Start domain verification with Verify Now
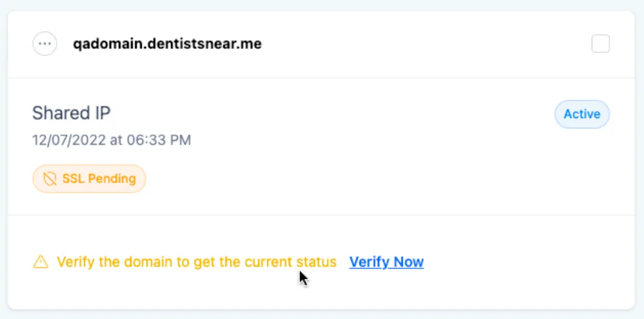 387,262
